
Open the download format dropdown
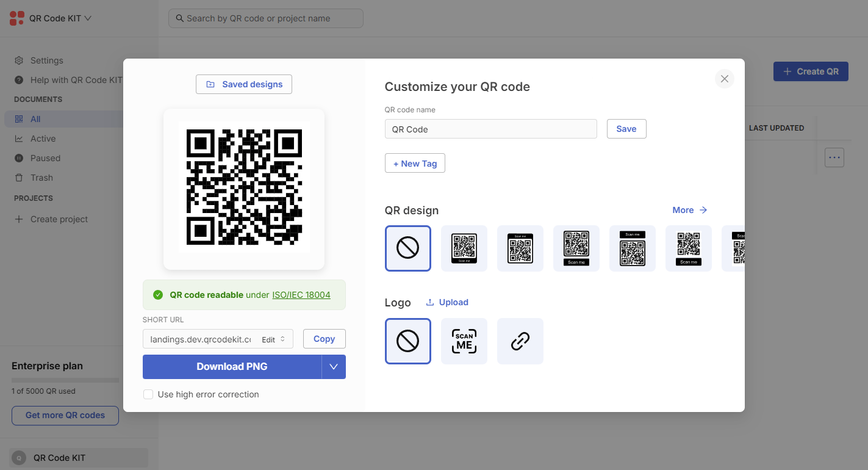tap(334, 366)
